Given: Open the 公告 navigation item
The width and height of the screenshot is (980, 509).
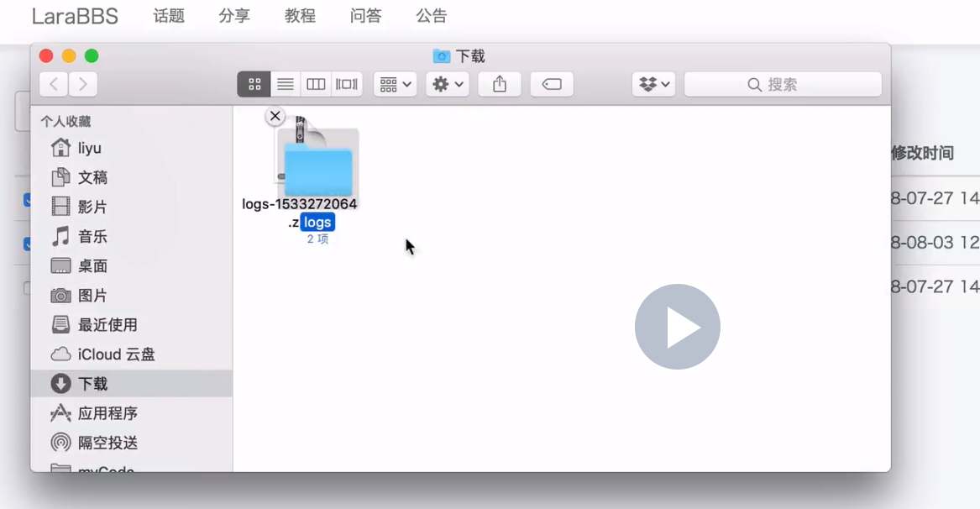Looking at the screenshot, I should [432, 16].
